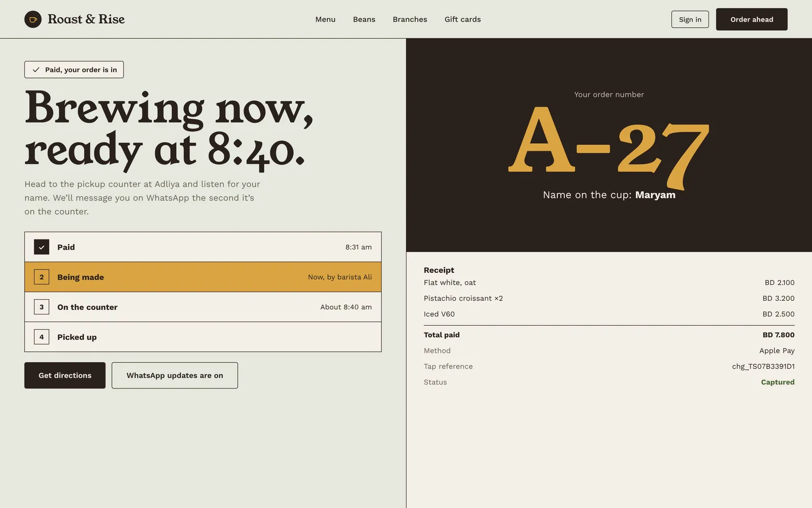Click the Apple Pay method value
The height and width of the screenshot is (508, 812).
tap(777, 351)
